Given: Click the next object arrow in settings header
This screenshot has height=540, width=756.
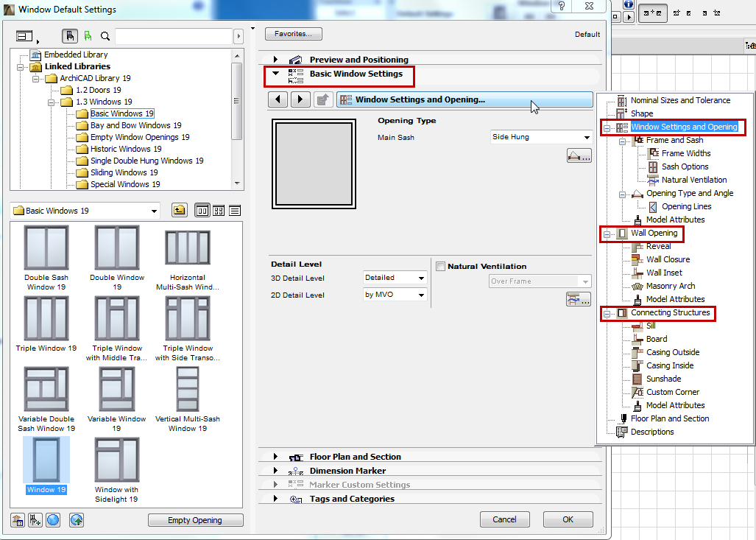Looking at the screenshot, I should 299,99.
